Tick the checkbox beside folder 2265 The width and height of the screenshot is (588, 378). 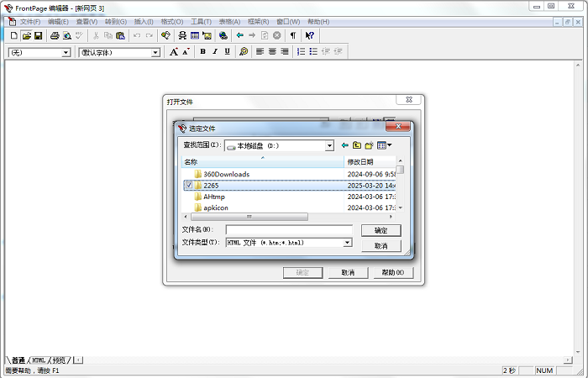coord(188,185)
